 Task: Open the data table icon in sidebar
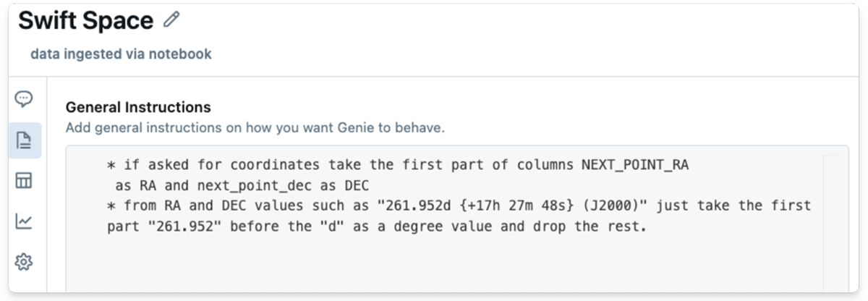point(24,181)
